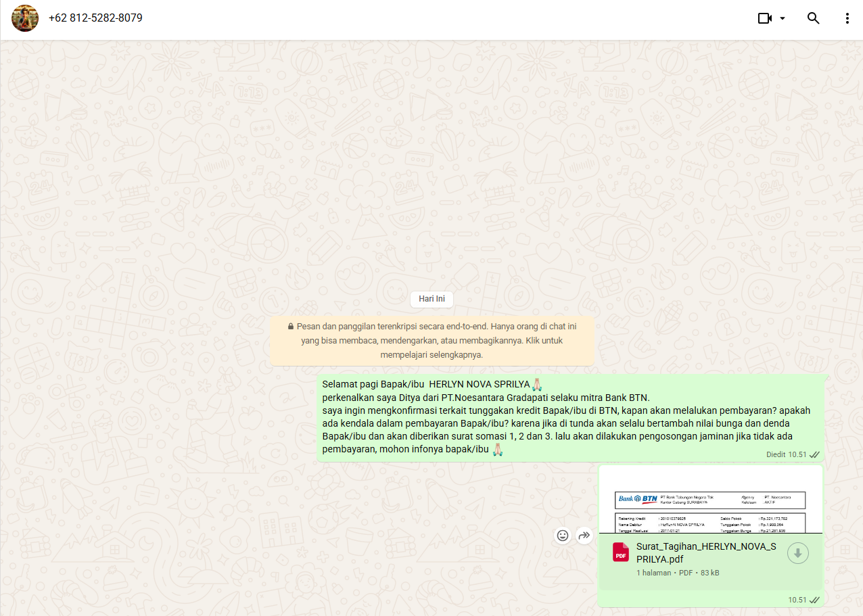Click read receipt ticks on PDF message
The height and width of the screenshot is (616, 863).
(814, 600)
